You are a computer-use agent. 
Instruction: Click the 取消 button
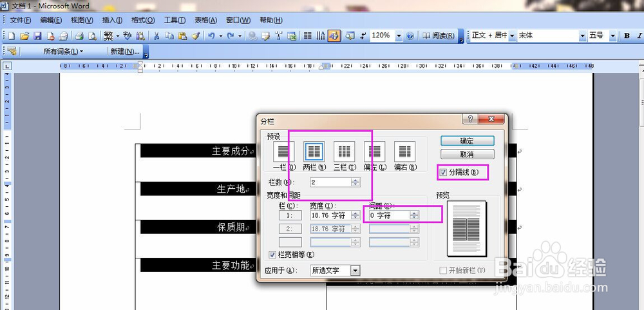coord(467,155)
